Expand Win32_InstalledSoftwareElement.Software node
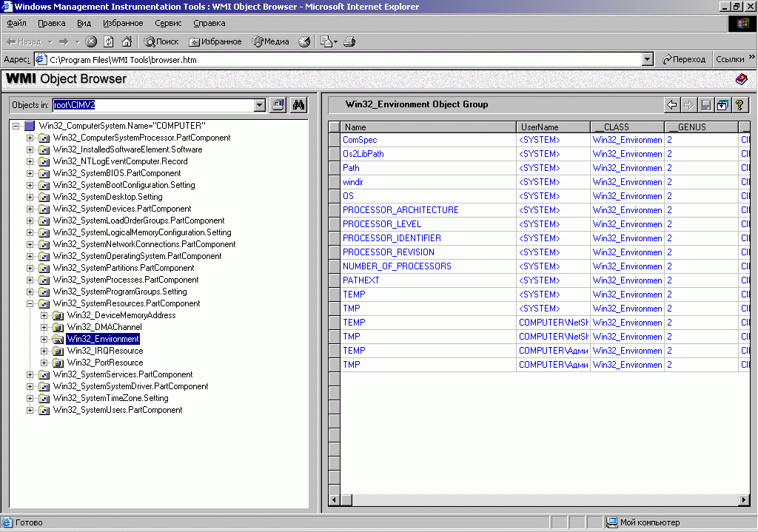758x532 pixels. [30, 149]
